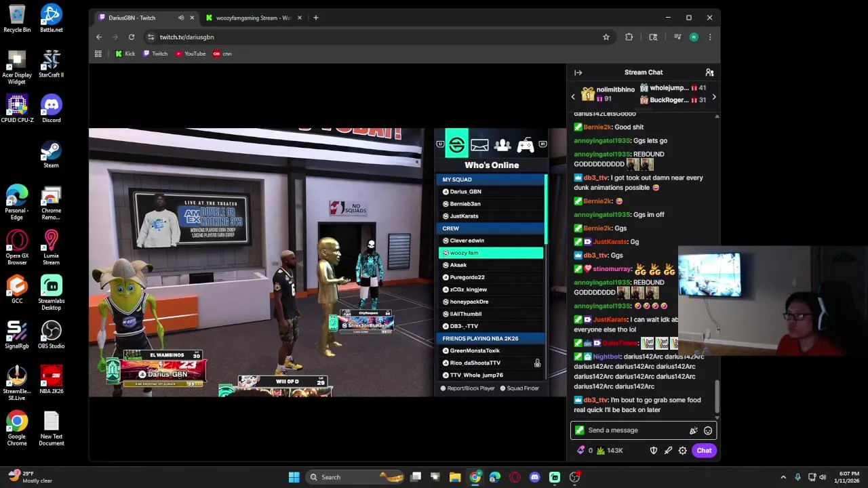Select honeypackDre in Crew list
Screen dimensions: 868x488
click(491, 302)
